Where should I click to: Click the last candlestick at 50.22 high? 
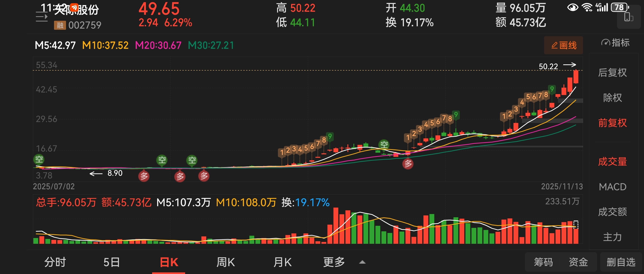click(576, 77)
